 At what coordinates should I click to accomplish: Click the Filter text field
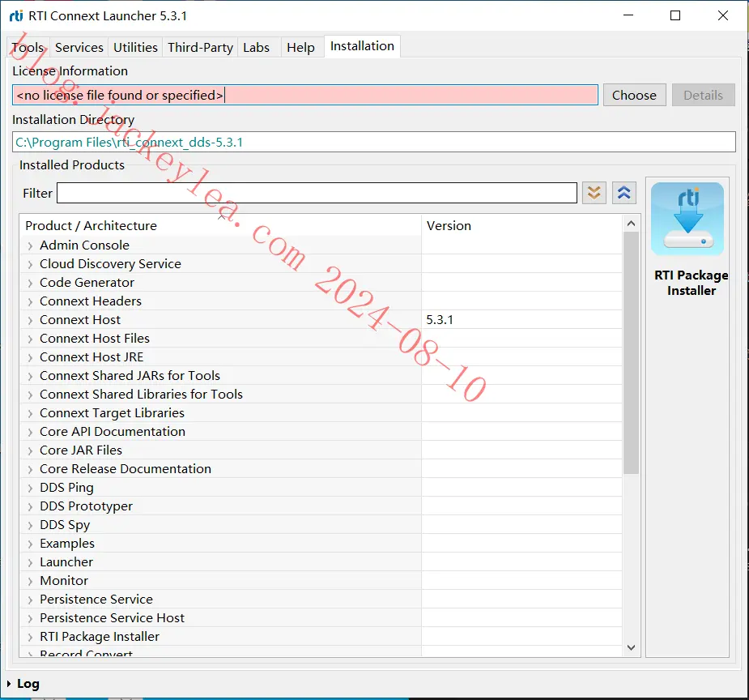point(317,193)
